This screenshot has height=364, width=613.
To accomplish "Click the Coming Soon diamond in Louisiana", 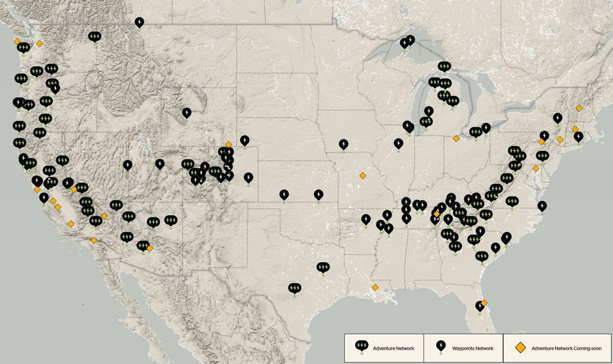I will (375, 287).
